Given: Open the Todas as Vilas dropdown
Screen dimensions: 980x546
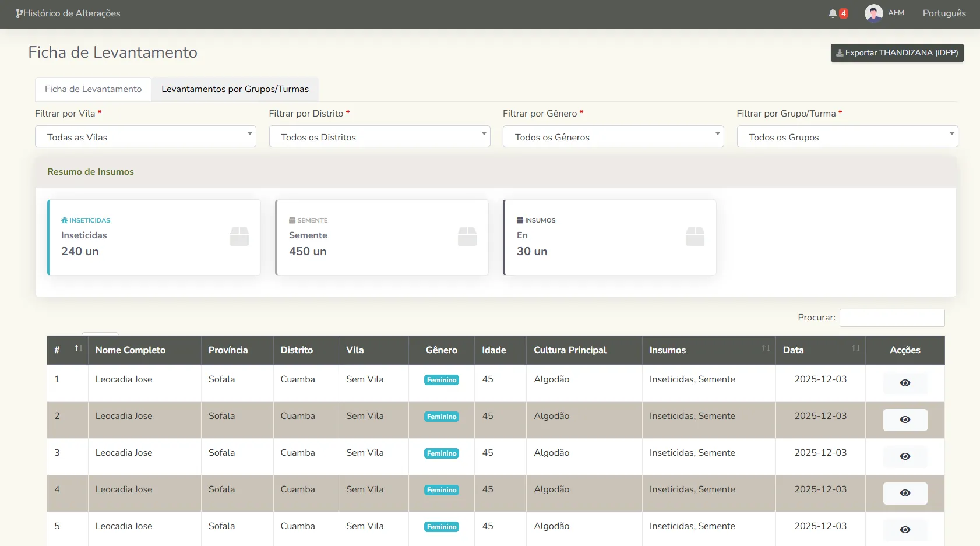Looking at the screenshot, I should [146, 137].
